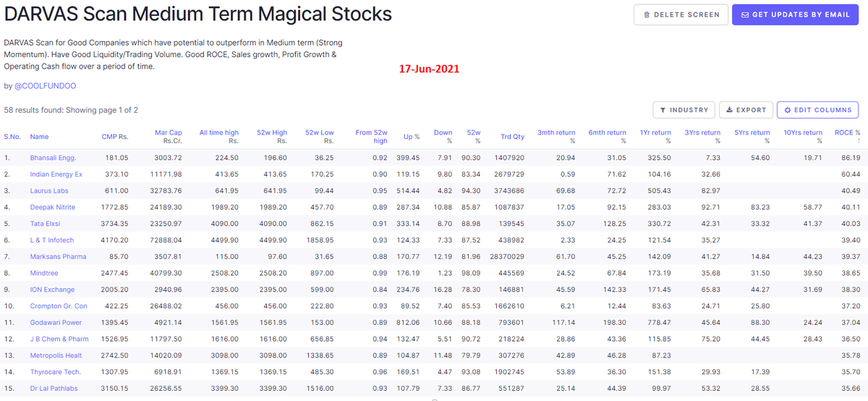
Task: Click Tata Elxsi market cap 23250.97
Action: tap(167, 224)
